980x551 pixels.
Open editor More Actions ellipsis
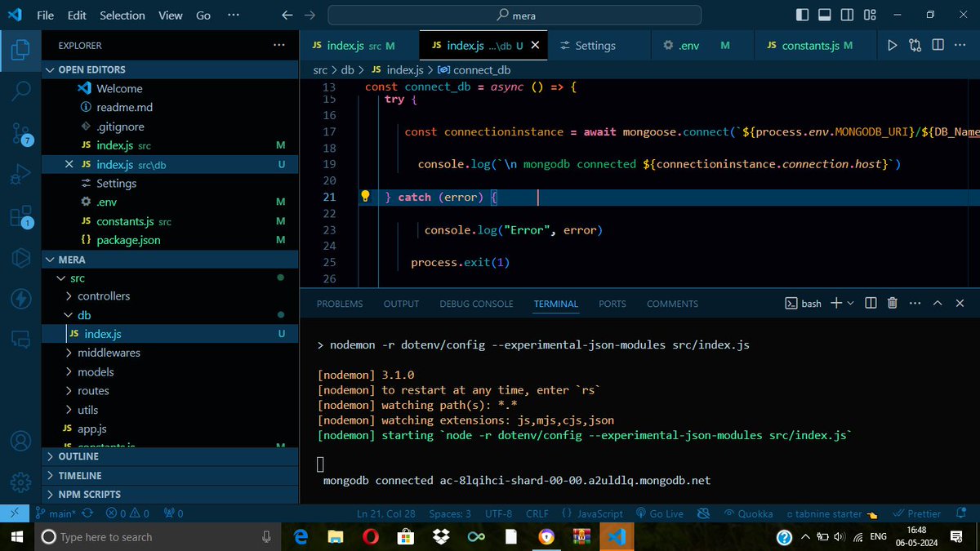960,46
